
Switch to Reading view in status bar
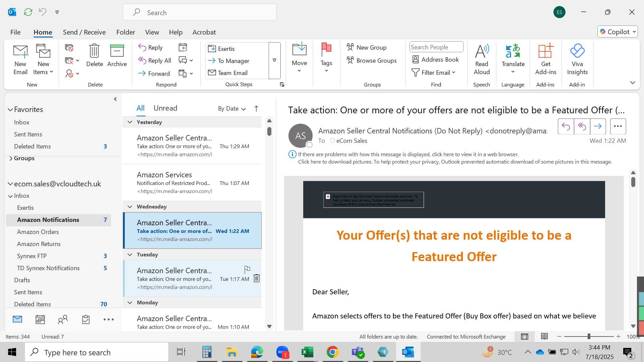544,337
